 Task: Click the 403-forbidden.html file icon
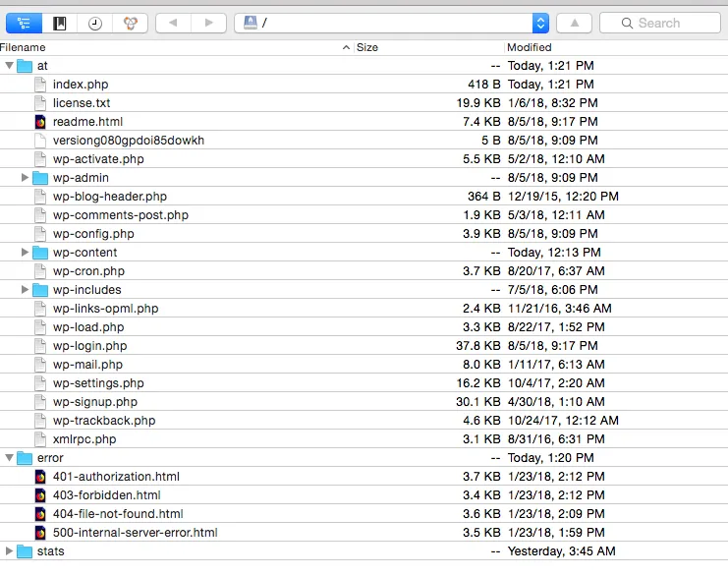pos(40,495)
